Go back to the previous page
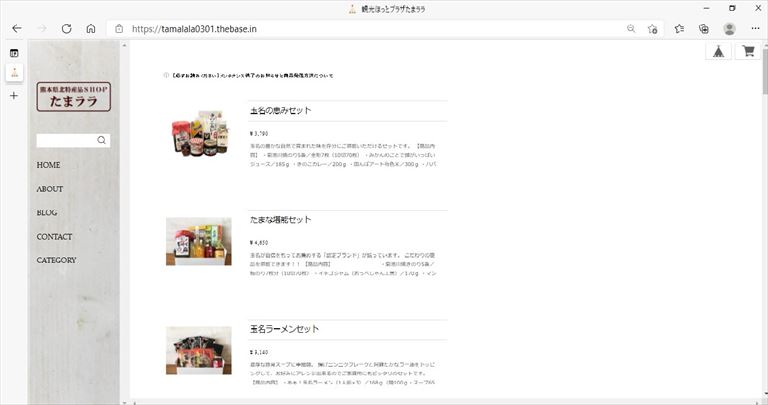The image size is (768, 405). coord(17,28)
